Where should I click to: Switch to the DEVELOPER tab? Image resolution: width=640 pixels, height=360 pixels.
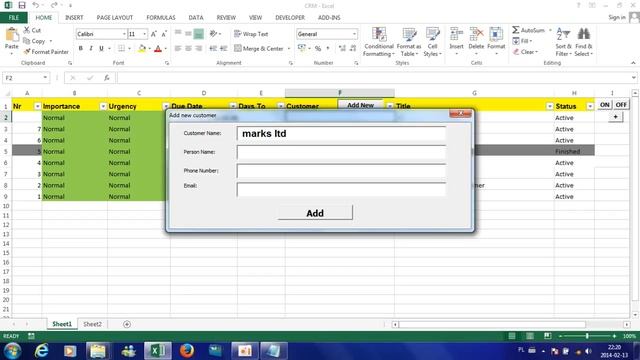(x=290, y=18)
